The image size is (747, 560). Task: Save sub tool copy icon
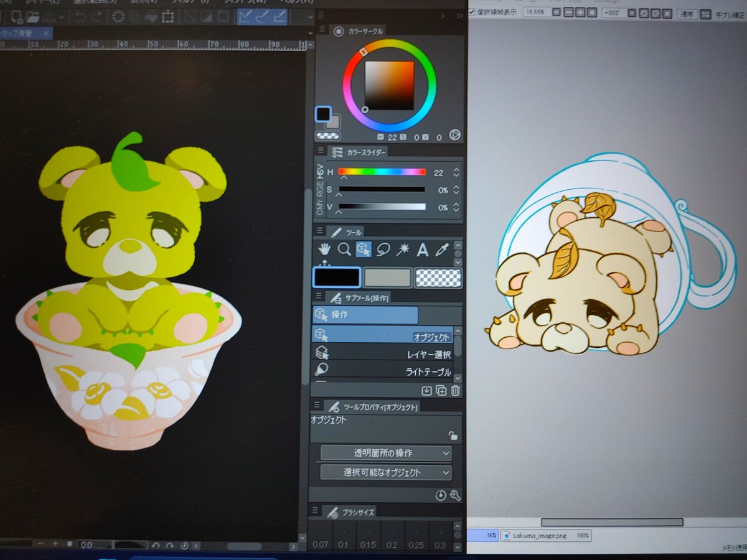426,391
